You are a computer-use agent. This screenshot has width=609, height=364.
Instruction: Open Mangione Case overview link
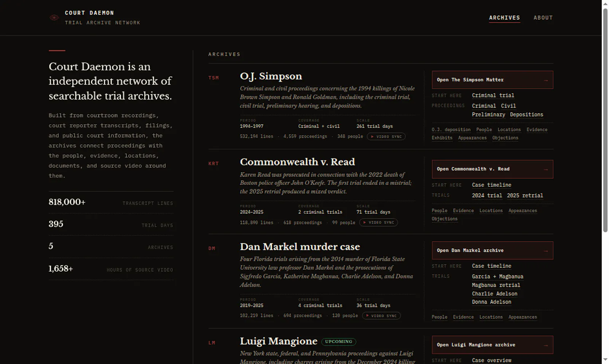point(491,361)
